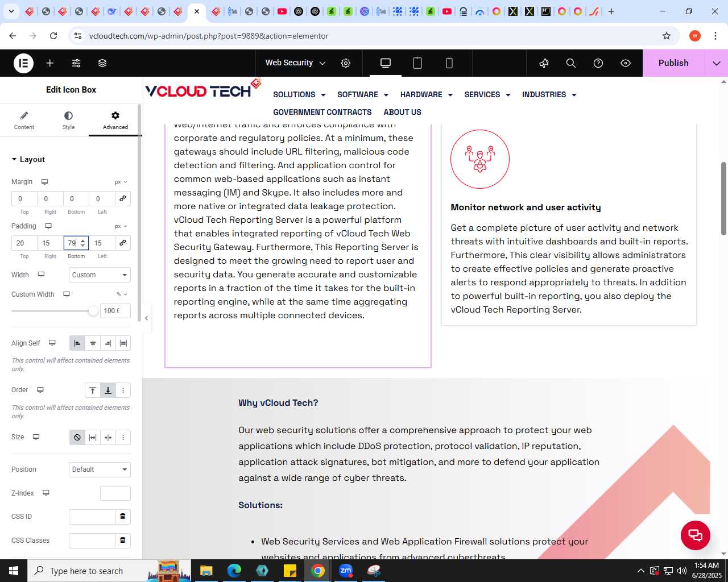Open the Width dropdown set to Custom
The height and width of the screenshot is (582, 728).
point(100,275)
